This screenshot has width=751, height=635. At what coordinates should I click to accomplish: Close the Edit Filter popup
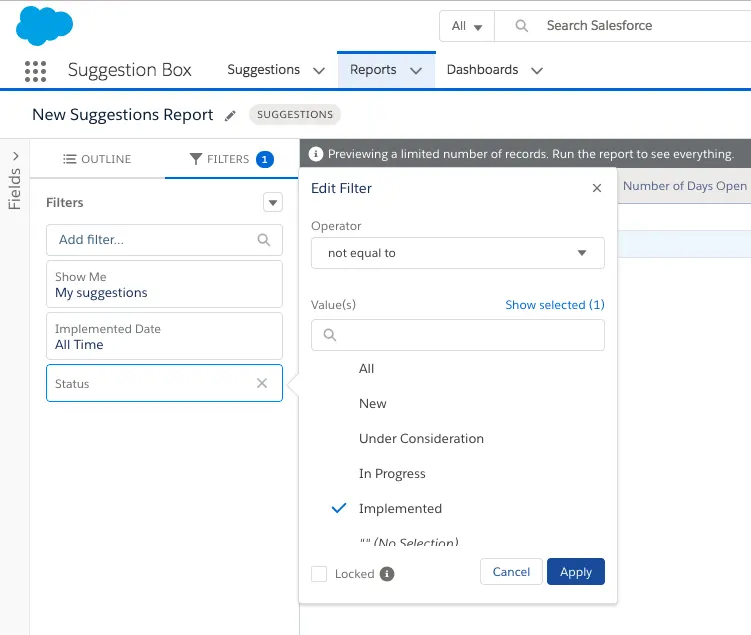597,188
